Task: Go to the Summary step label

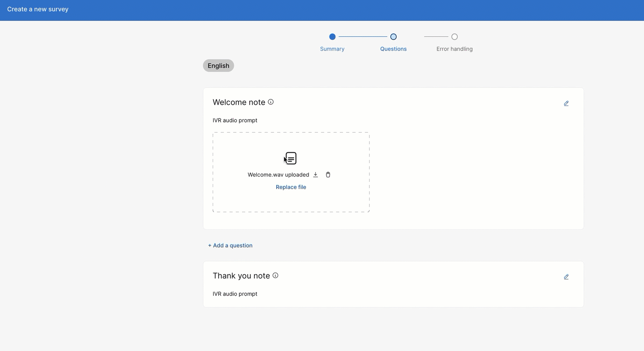Action: pyautogui.click(x=332, y=49)
